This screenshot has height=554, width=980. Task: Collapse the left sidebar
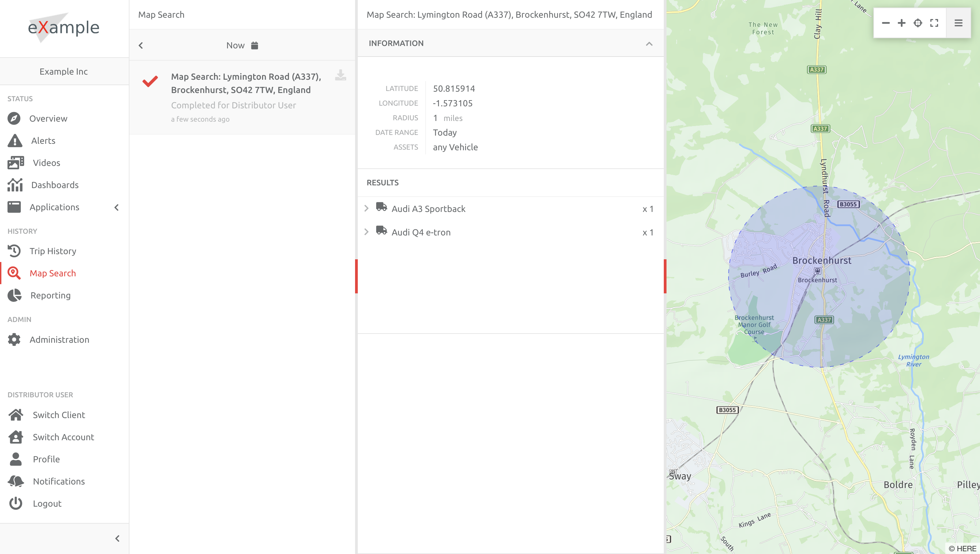point(117,539)
